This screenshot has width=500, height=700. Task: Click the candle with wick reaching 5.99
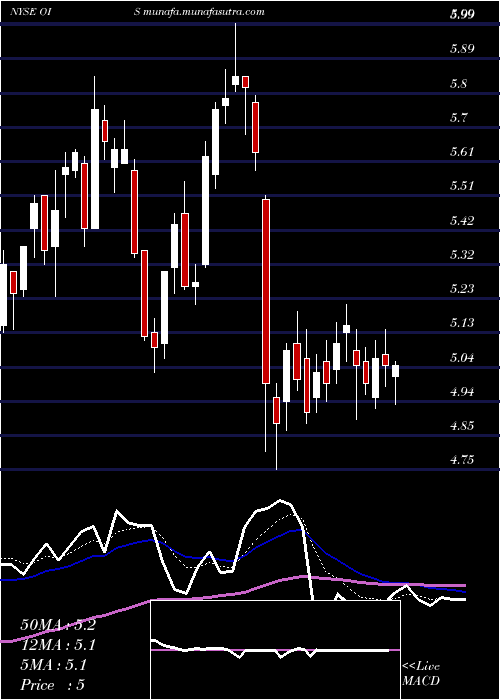236,80
